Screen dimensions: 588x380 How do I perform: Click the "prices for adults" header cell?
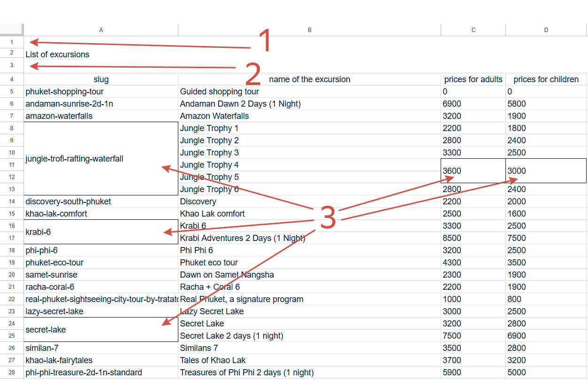point(473,79)
